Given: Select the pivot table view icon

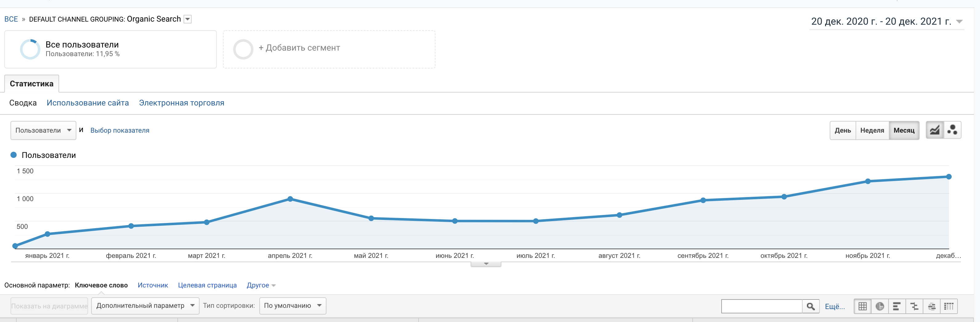Looking at the screenshot, I should [949, 306].
